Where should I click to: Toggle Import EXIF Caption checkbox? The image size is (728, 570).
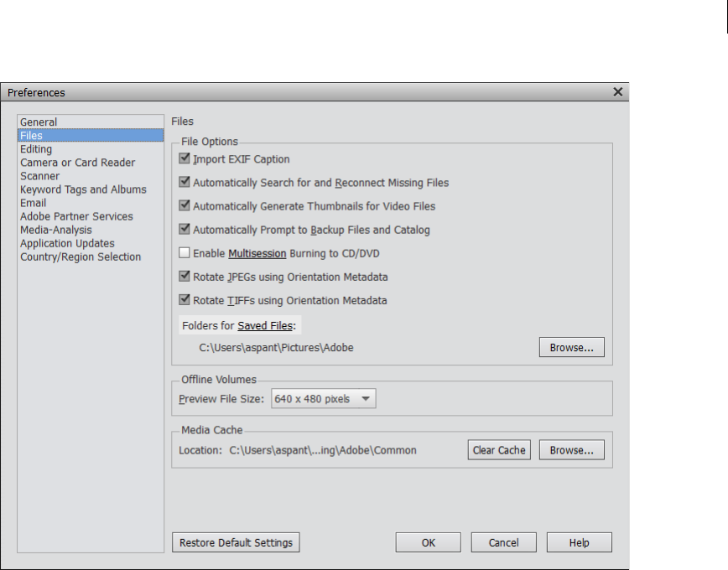185,158
